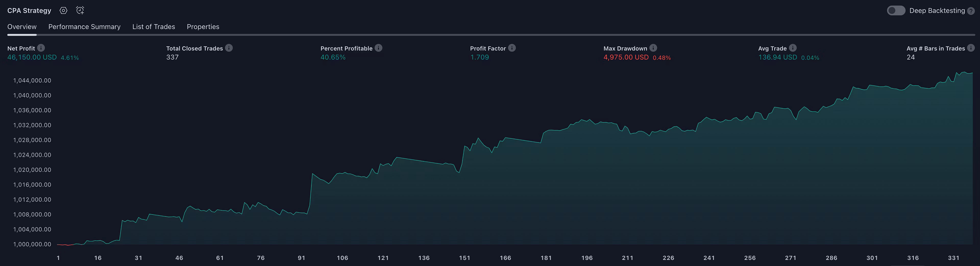The width and height of the screenshot is (980, 266).
Task: Click the Total Closed Trades info icon
Action: coord(229,48)
